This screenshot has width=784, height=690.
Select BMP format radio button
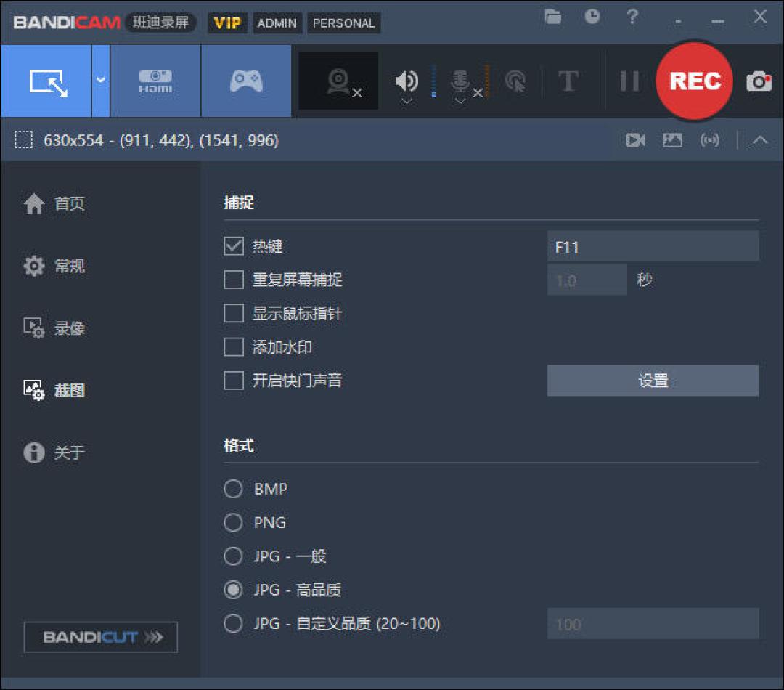click(233, 489)
